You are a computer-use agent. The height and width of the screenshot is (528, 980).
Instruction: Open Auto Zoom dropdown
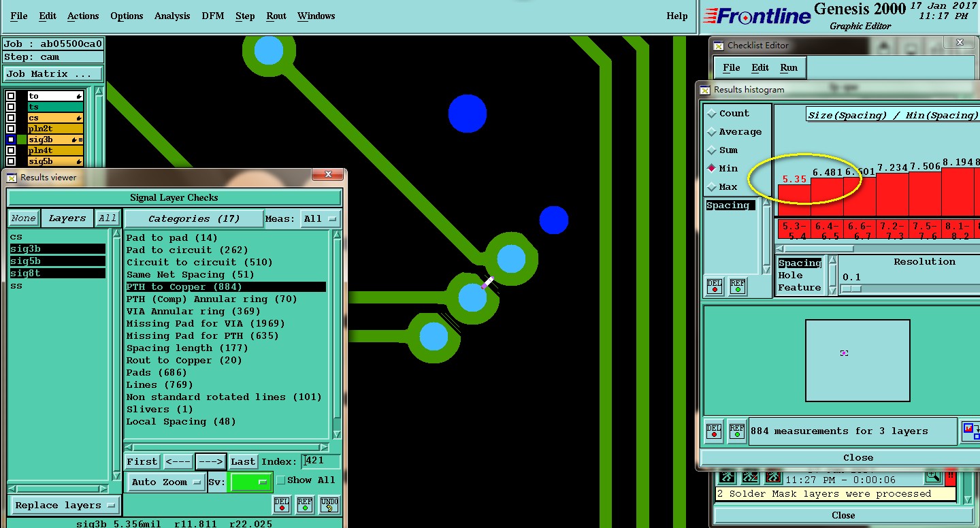[x=167, y=482]
